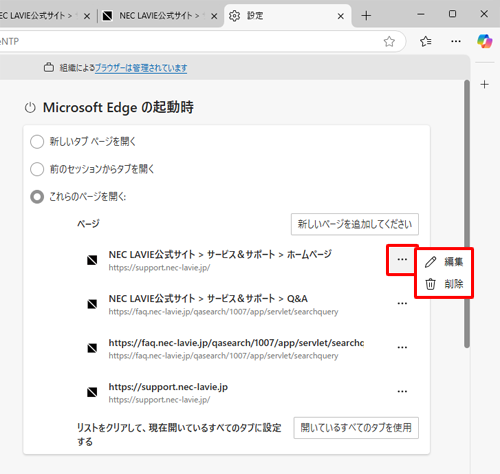The image size is (500, 474).
Task: Open more actions for ホームページ entry
Action: 402,259
